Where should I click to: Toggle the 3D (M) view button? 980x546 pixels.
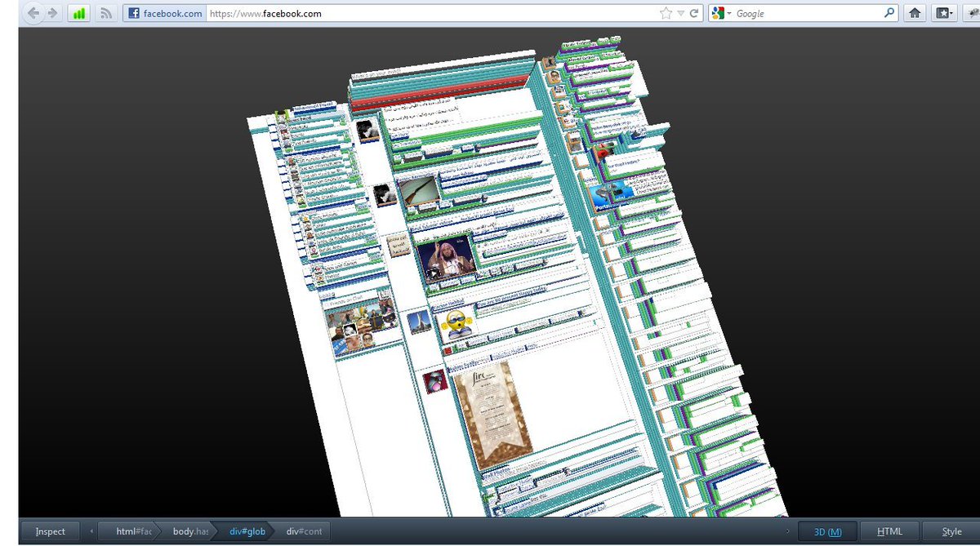[x=827, y=531]
